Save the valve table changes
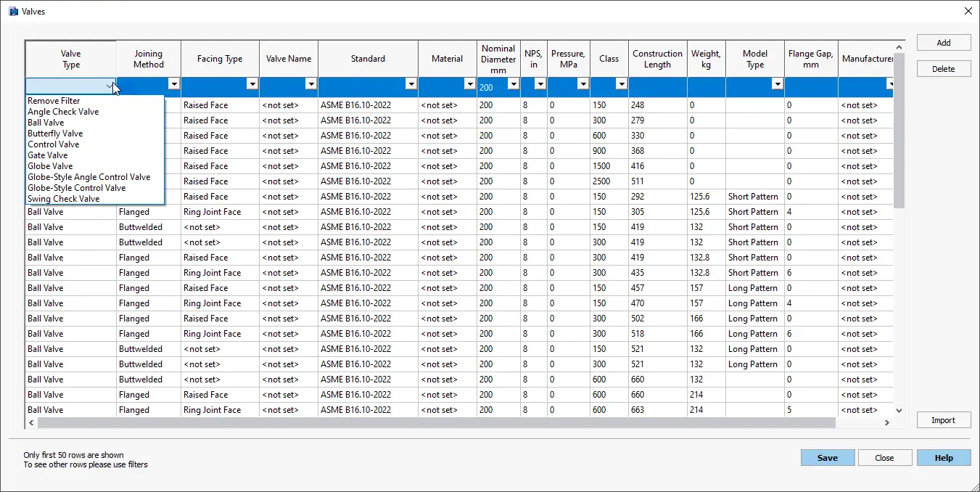Viewport: 980px width, 492px height. tap(827, 457)
